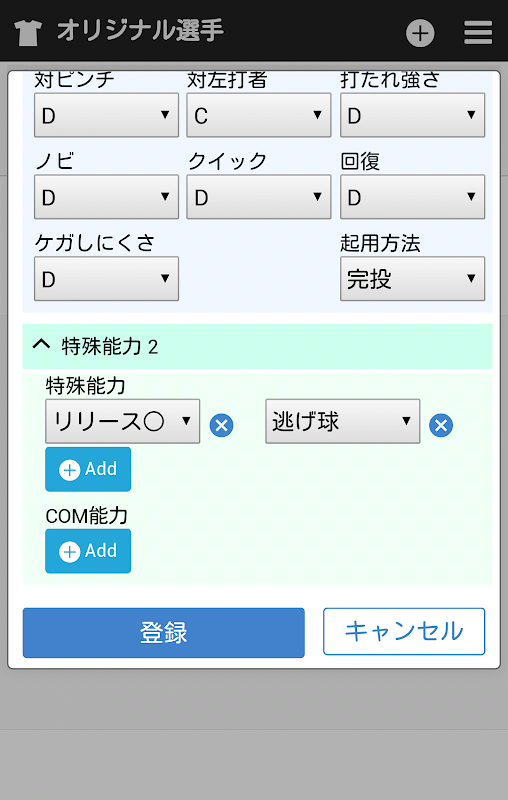Open the 対ピンチ dropdown
Image resolution: width=508 pixels, height=800 pixels.
106,115
